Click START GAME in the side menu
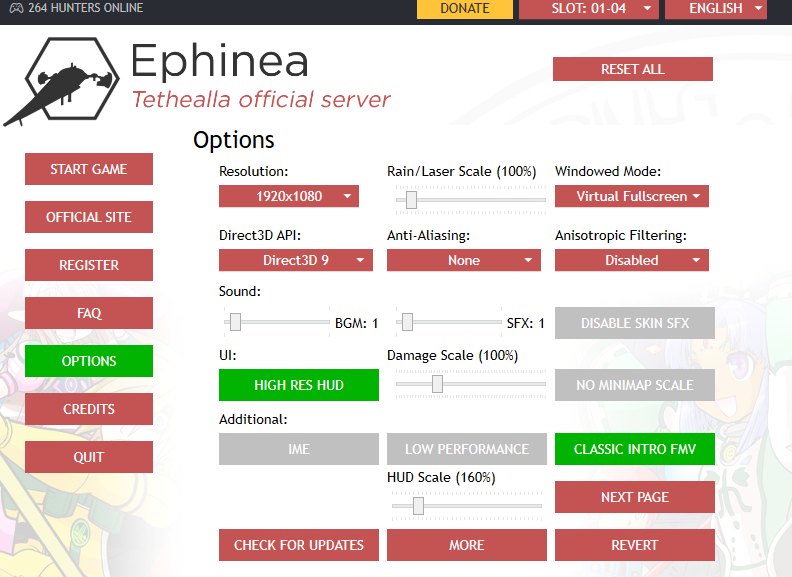 (89, 169)
